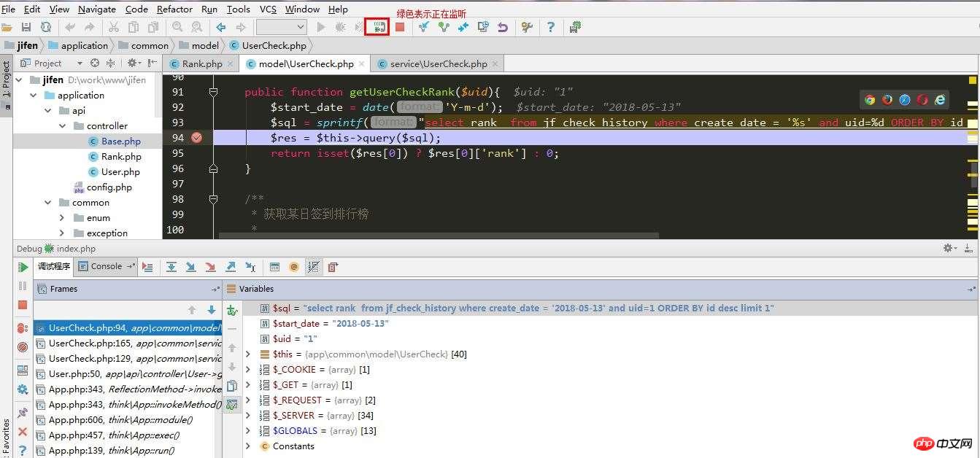Click the Force Step Into red arrow icon
980x458 pixels.
point(210,267)
